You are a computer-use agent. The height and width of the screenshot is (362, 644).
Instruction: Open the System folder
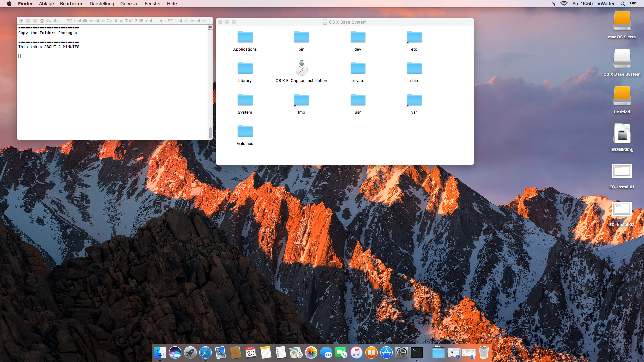click(245, 100)
